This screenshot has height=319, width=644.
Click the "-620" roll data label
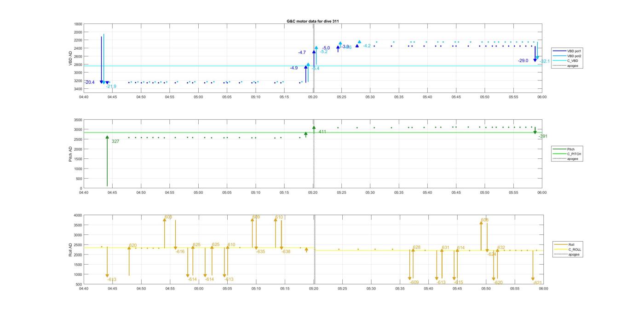[498, 283]
